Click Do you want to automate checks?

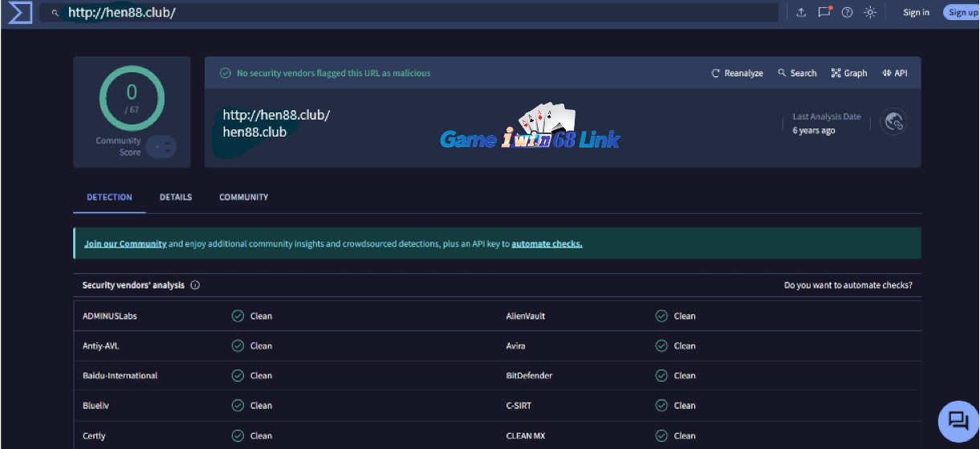click(848, 285)
